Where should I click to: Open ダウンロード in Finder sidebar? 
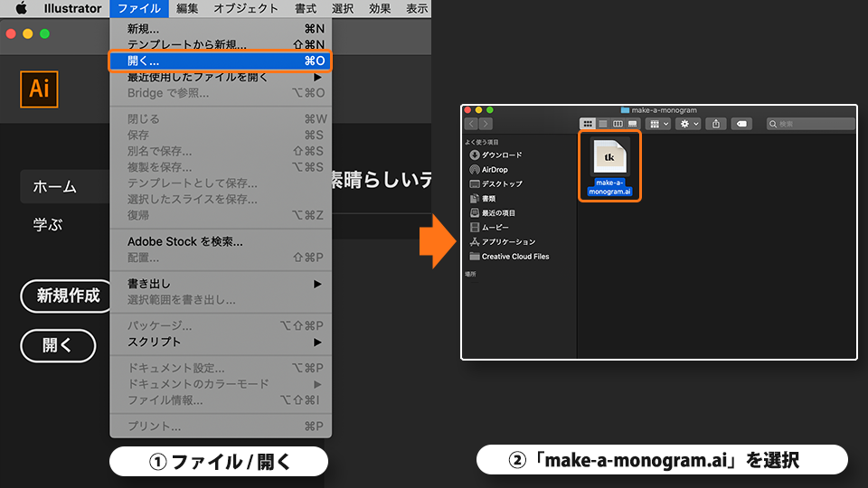495,155
